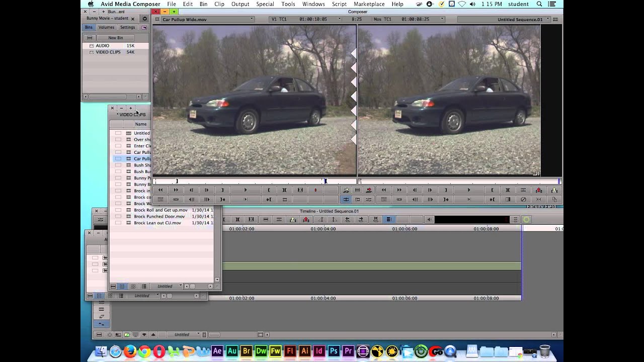The image size is (644, 362).
Task: Play the clip in the source monitor
Action: (x=246, y=190)
